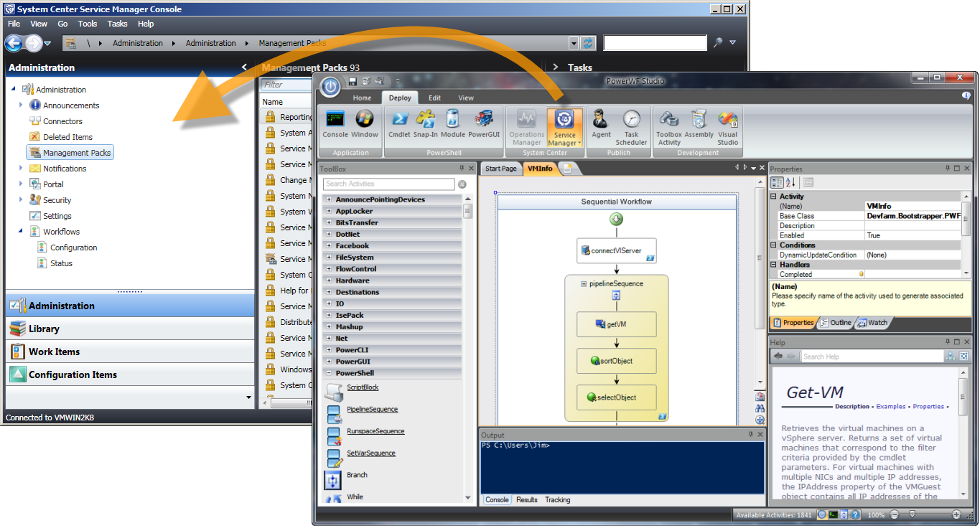Screen dimensions: 980x528
Task: Deploy workflow as a Cmdlet
Action: (399, 124)
